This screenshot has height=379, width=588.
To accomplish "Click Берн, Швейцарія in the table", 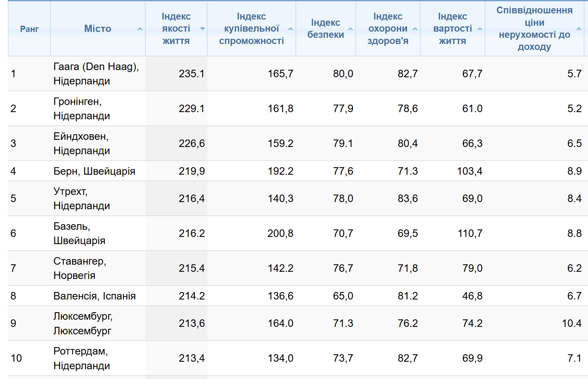I will click(94, 171).
